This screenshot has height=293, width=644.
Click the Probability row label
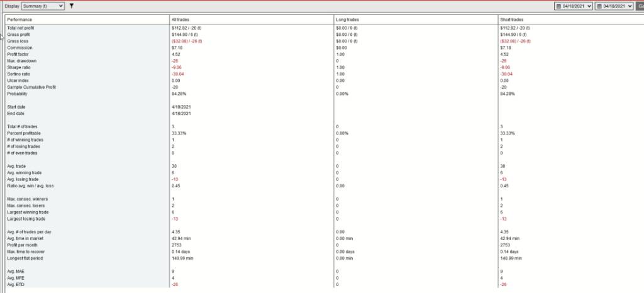click(17, 94)
